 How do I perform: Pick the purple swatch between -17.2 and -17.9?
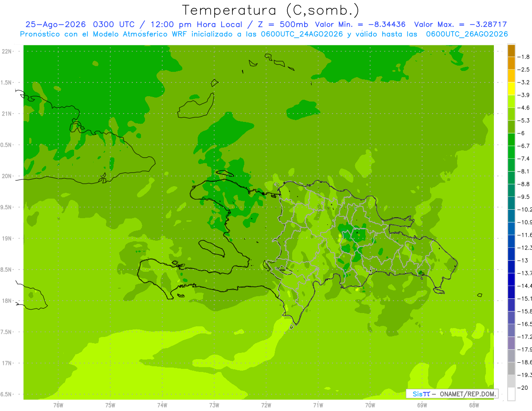[x=512, y=343]
